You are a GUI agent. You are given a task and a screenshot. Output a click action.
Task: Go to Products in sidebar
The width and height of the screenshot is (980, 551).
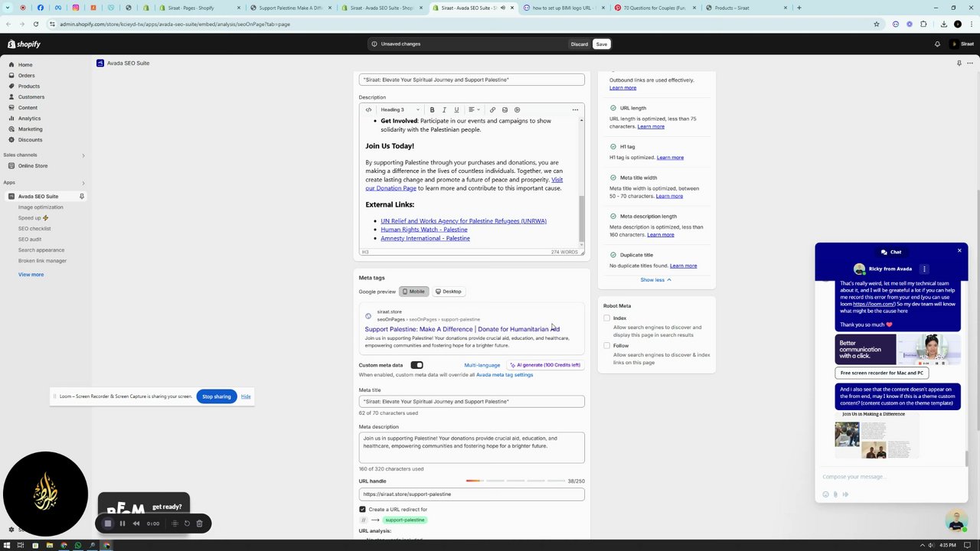tap(29, 86)
